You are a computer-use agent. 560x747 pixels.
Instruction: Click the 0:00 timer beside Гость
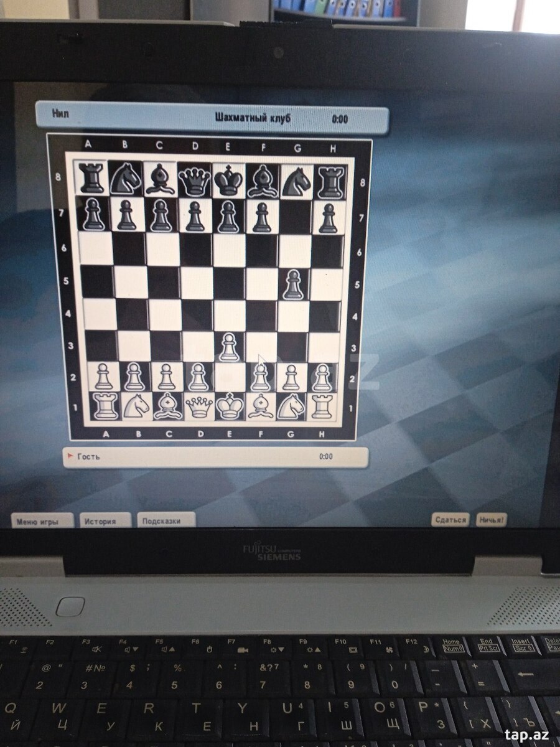point(326,456)
